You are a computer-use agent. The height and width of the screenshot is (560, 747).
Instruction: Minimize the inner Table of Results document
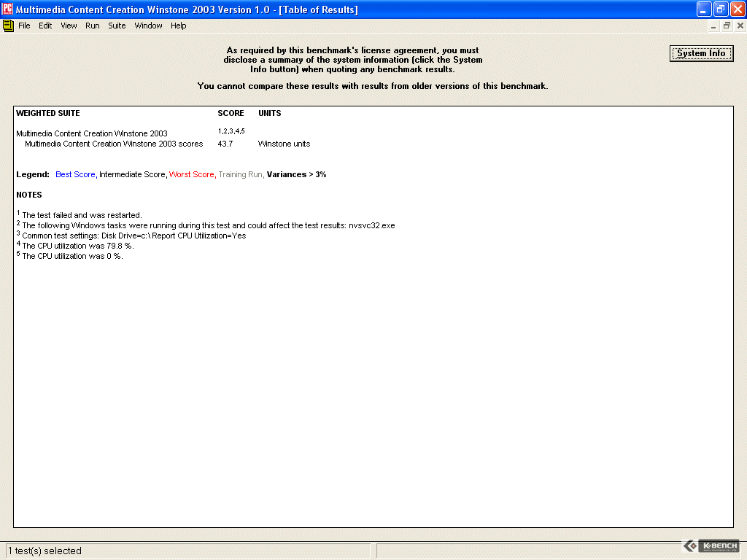click(713, 26)
